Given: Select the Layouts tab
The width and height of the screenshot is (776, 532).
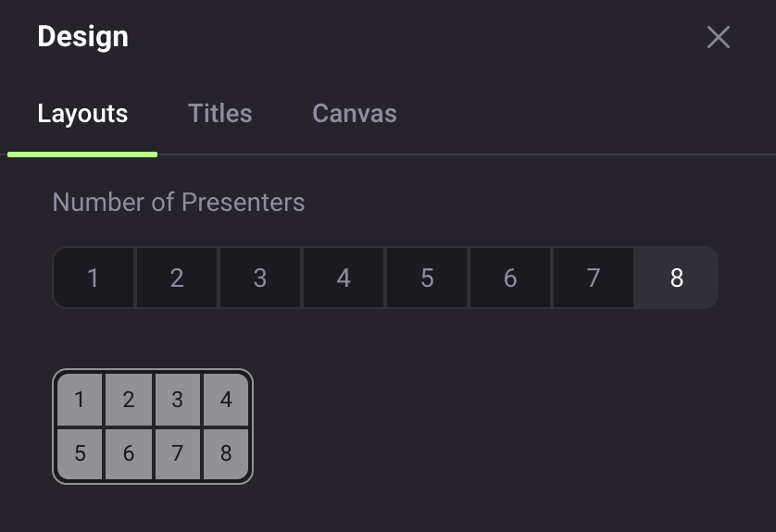Looking at the screenshot, I should 82,113.
